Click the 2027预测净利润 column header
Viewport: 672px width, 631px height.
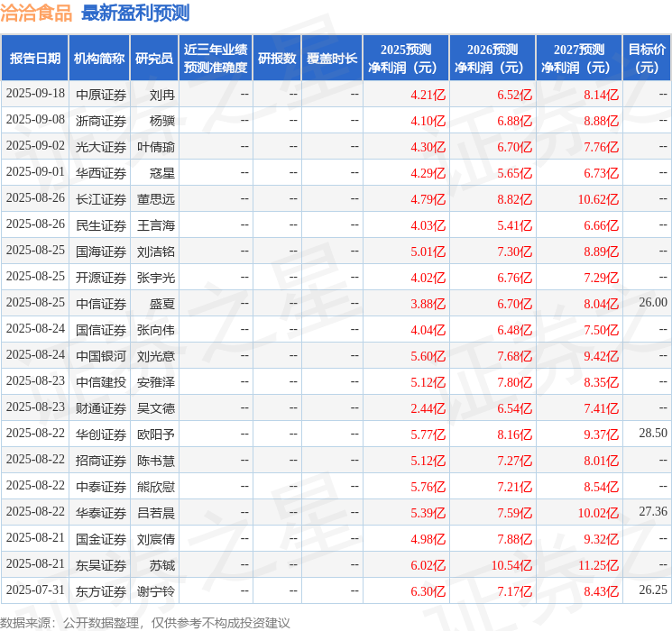point(579,58)
